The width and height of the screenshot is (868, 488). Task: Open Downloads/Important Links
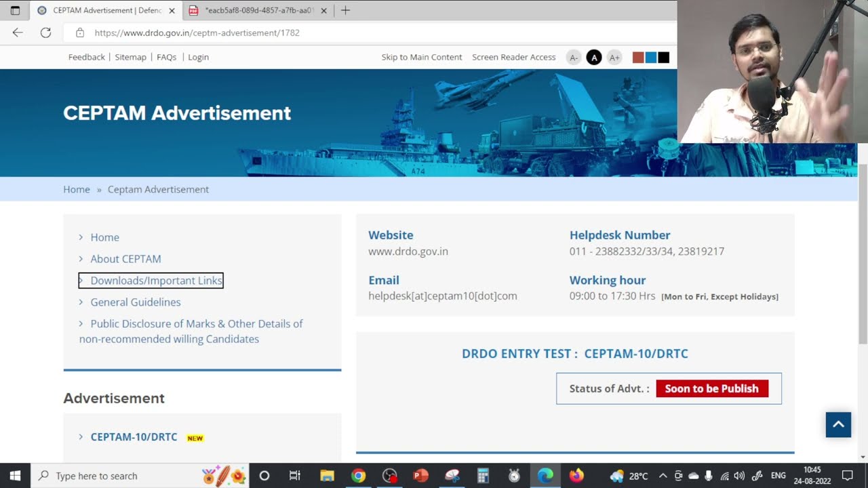click(x=156, y=281)
